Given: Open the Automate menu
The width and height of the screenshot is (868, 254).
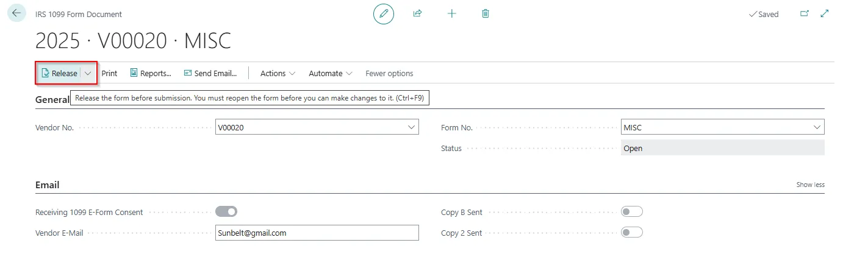Looking at the screenshot, I should tap(330, 73).
